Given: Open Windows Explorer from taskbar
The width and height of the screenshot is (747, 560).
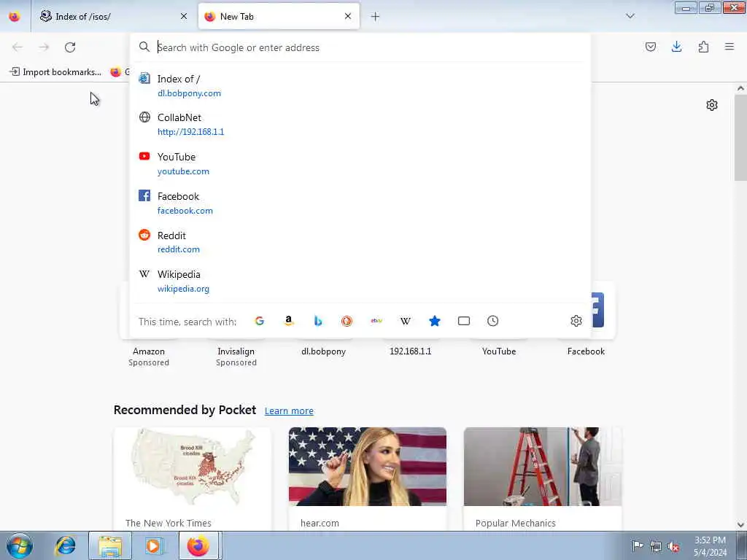Looking at the screenshot, I should (x=110, y=545).
